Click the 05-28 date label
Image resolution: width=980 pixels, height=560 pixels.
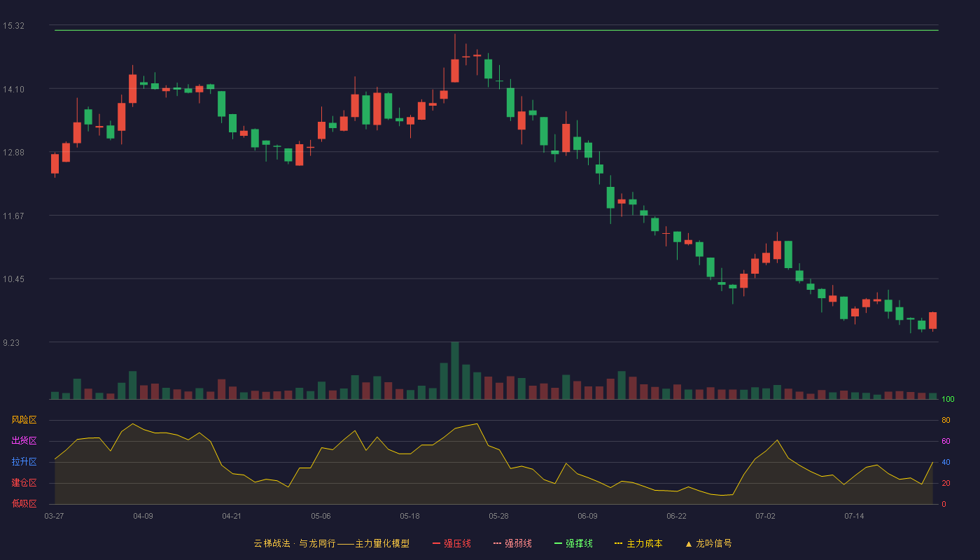(498, 516)
